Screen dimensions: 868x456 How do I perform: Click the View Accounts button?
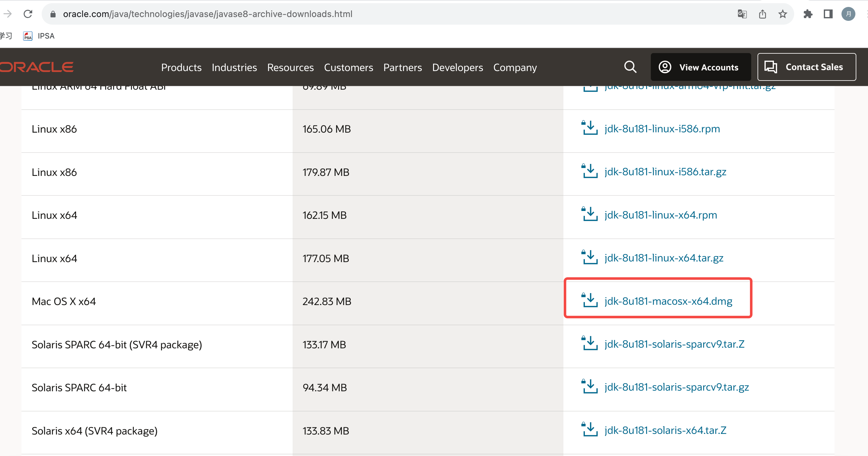pos(700,67)
